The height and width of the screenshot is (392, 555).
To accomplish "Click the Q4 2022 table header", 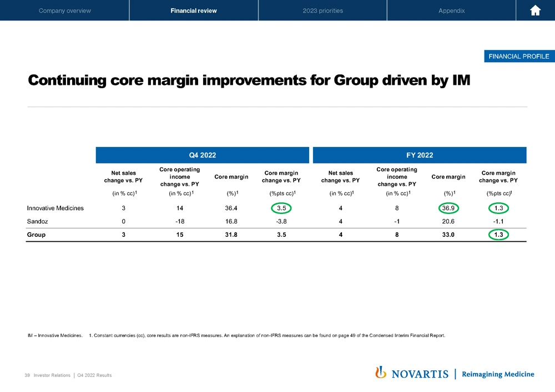I will [x=202, y=155].
